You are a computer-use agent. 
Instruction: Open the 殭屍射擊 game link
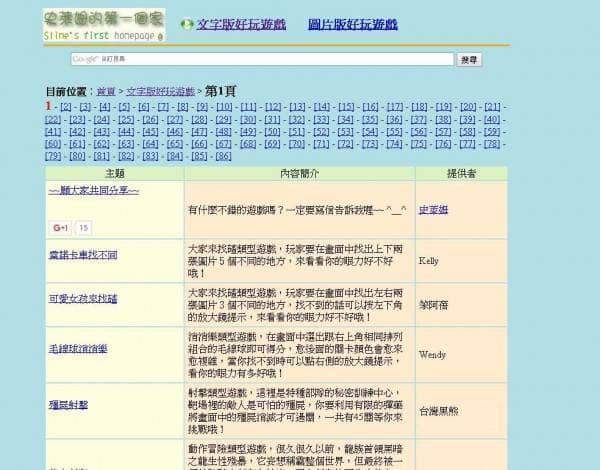(68, 405)
